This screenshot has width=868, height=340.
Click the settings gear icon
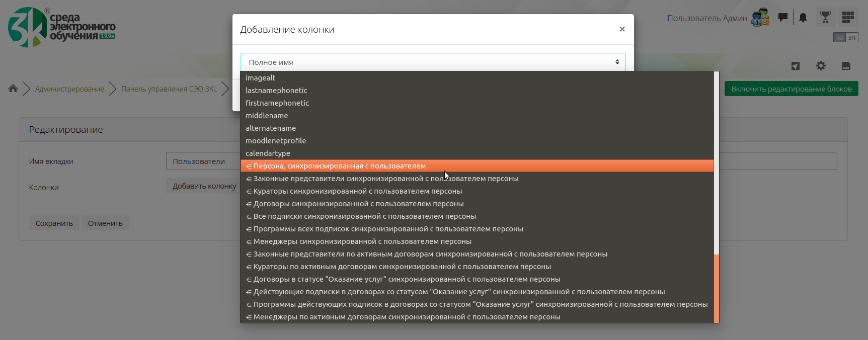click(x=821, y=66)
